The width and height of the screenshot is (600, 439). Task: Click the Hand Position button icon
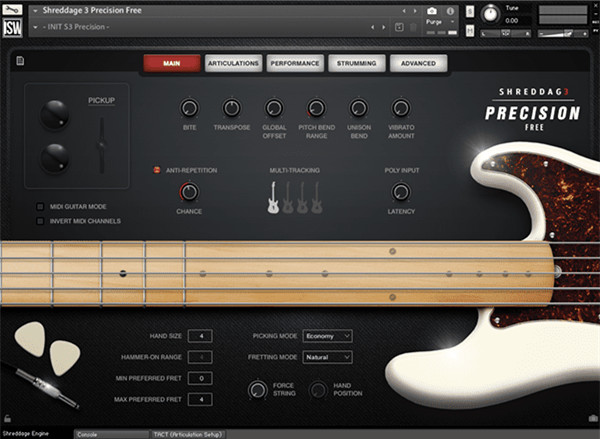pyautogui.click(x=319, y=391)
